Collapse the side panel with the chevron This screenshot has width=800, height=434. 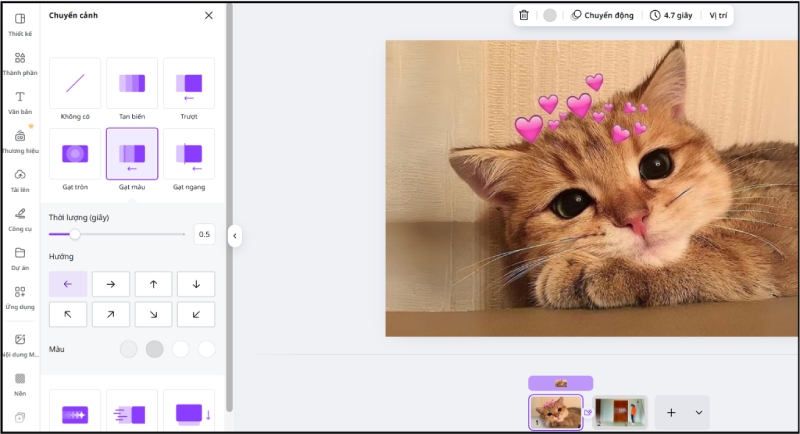click(234, 236)
